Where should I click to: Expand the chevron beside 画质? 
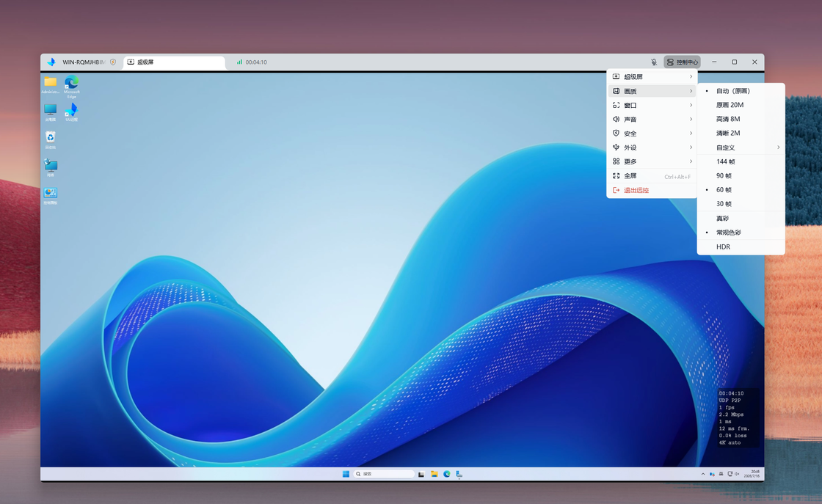coord(691,91)
